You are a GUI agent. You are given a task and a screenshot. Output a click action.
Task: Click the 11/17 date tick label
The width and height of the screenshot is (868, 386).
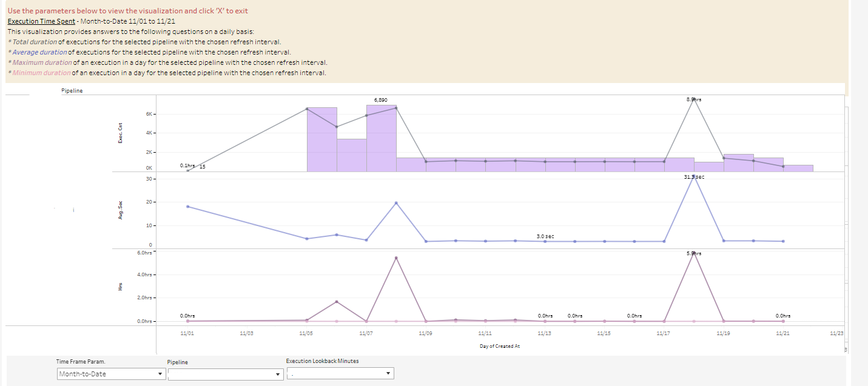[663, 333]
